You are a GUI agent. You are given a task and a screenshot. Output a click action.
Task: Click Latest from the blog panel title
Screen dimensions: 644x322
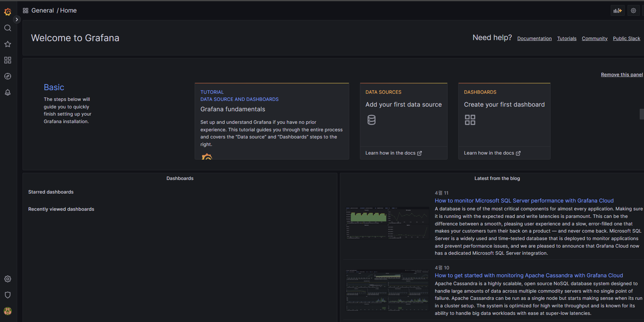(497, 178)
